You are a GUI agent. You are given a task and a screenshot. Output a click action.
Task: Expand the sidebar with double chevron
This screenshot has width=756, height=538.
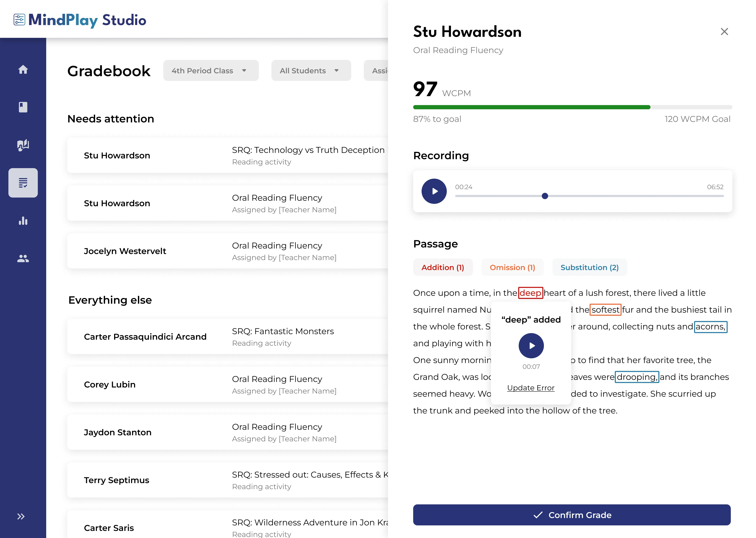[21, 516]
